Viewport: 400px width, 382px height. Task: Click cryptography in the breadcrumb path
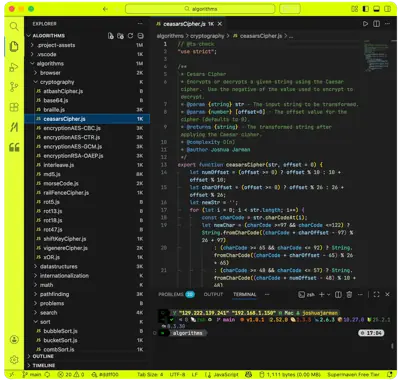[207, 36]
